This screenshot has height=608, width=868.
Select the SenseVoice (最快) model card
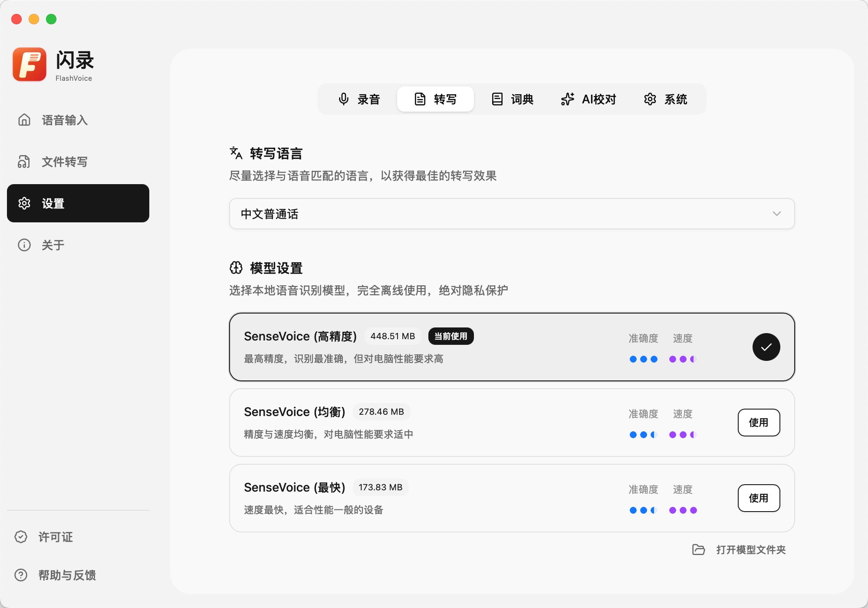point(434,498)
